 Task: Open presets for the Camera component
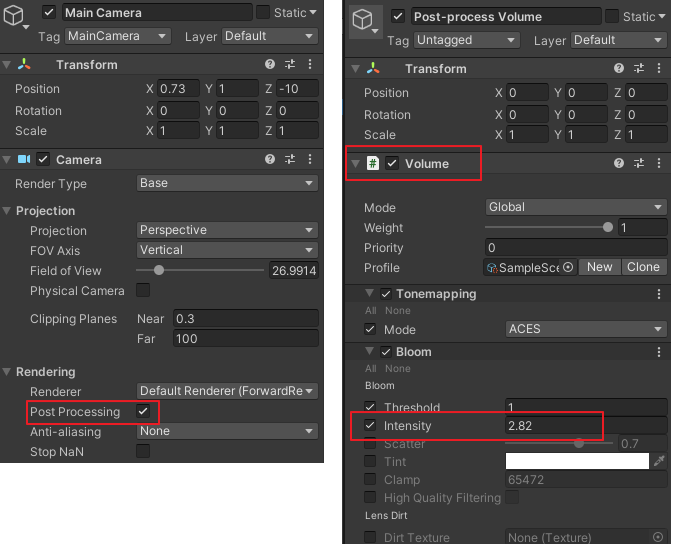(290, 159)
